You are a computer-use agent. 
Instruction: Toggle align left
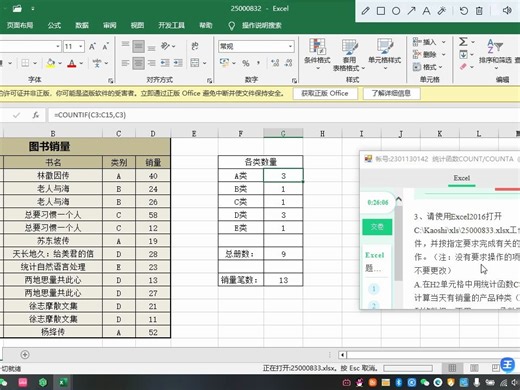click(x=125, y=63)
